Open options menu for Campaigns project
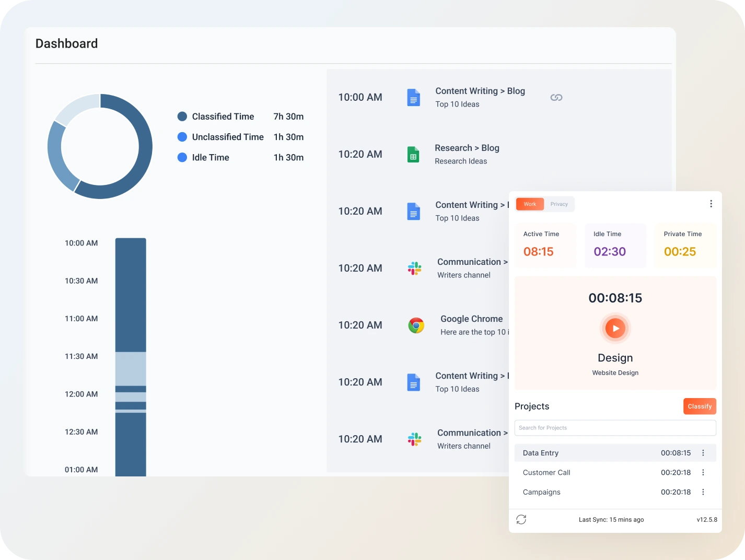The width and height of the screenshot is (745, 560). pyautogui.click(x=703, y=492)
